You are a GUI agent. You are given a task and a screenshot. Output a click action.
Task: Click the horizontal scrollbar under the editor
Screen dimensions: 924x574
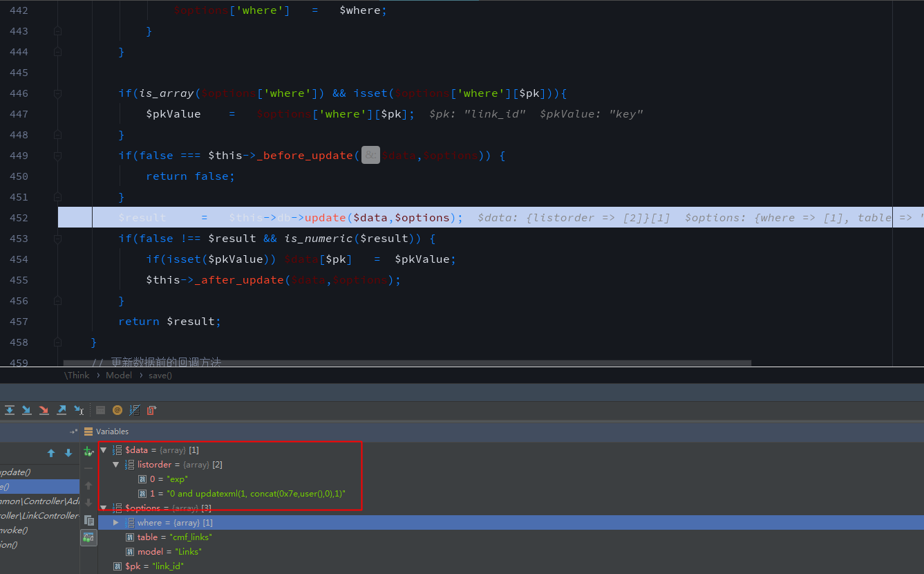[406, 362]
